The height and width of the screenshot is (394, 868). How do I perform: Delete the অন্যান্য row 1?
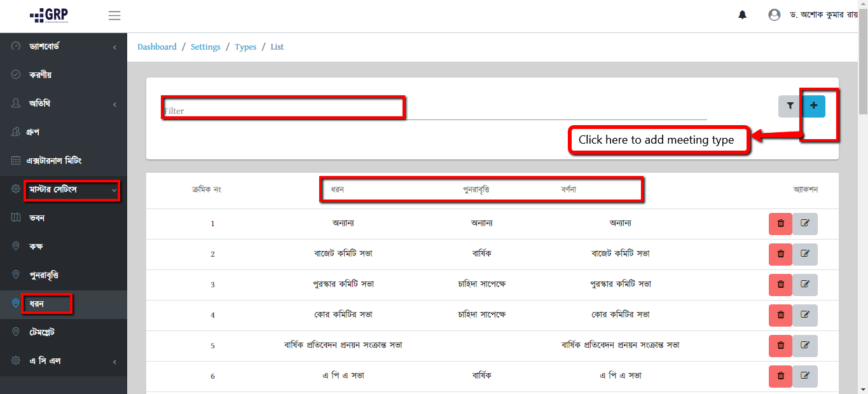pos(780,224)
